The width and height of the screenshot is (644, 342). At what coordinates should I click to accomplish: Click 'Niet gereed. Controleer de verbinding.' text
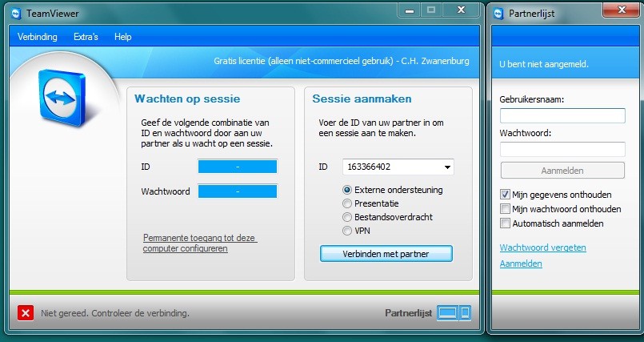click(115, 313)
